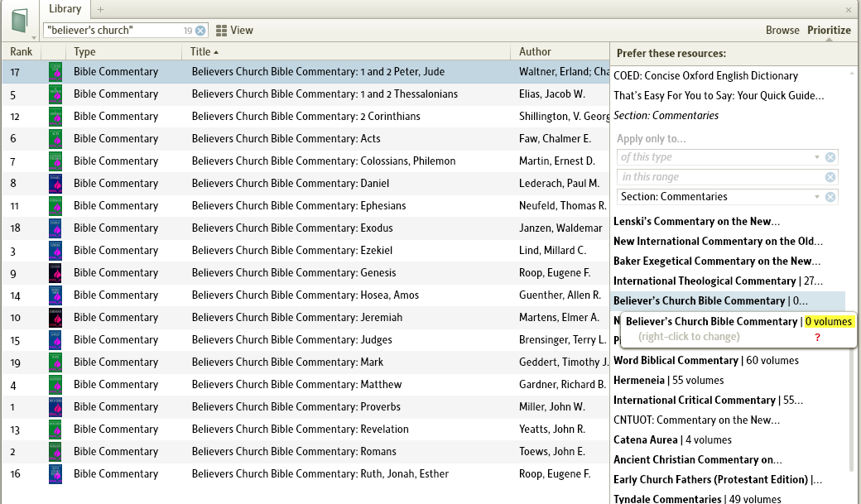Select the 1 and 2 Thessalonians title
The height and width of the screenshot is (504, 861).
pyautogui.click(x=325, y=94)
